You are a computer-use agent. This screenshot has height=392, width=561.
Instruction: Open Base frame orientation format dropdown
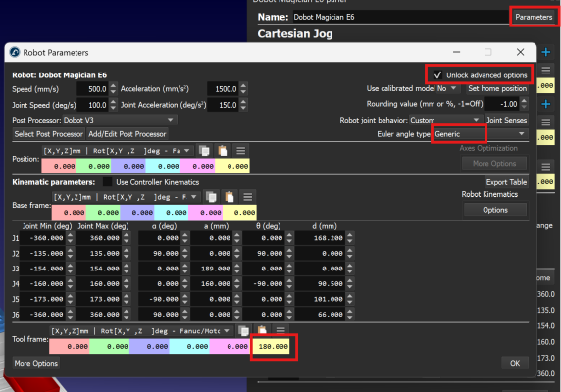pos(127,197)
